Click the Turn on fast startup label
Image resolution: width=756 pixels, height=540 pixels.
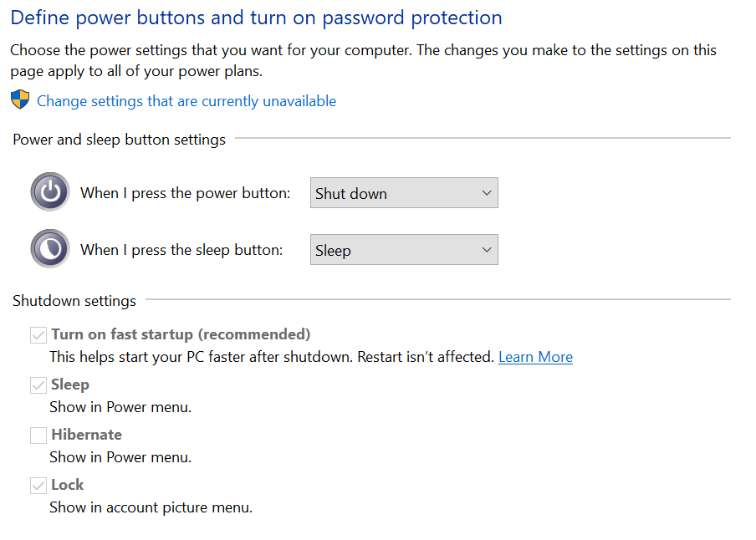(x=181, y=334)
